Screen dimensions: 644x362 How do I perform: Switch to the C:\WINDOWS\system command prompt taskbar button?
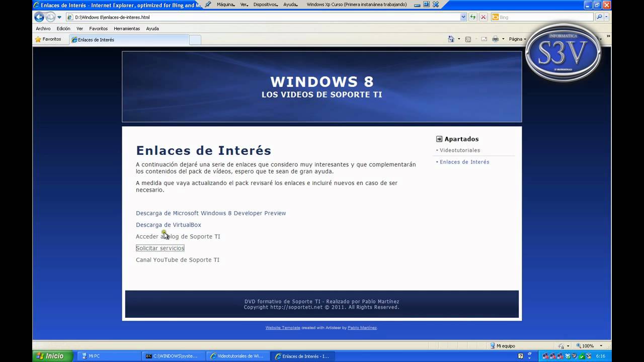[174, 356]
